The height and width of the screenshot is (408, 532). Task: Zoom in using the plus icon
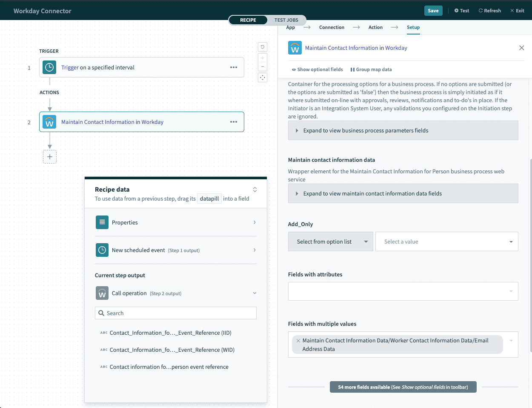[262, 57]
